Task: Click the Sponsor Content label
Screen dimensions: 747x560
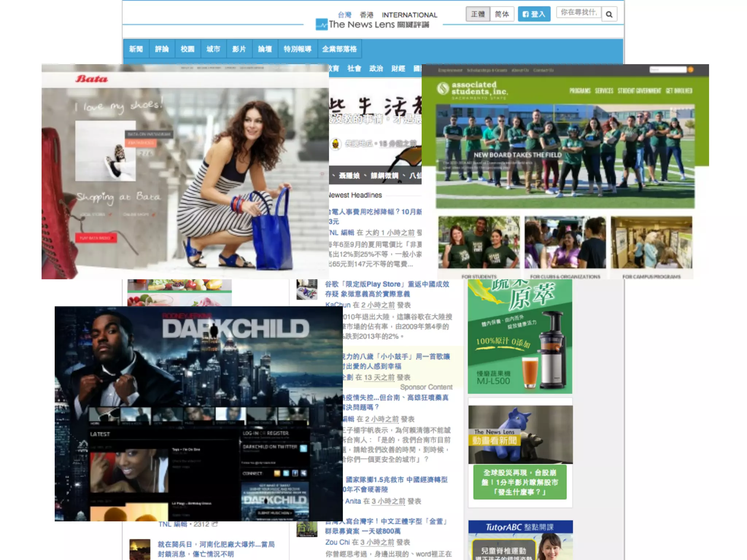Action: pyautogui.click(x=426, y=387)
